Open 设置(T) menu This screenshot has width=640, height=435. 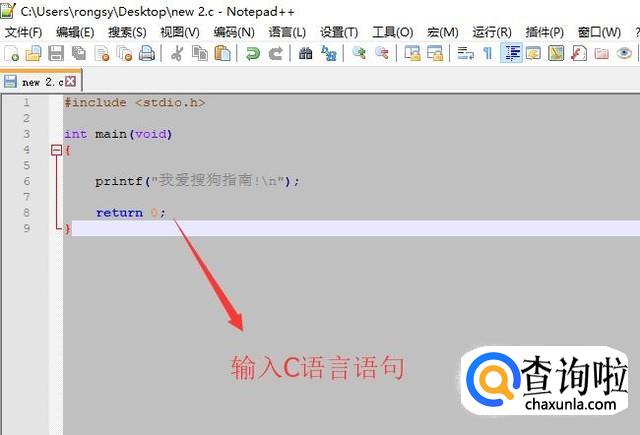coord(339,32)
